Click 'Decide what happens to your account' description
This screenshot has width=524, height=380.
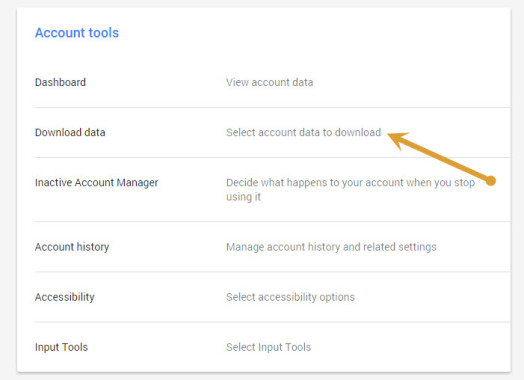pyautogui.click(x=351, y=189)
